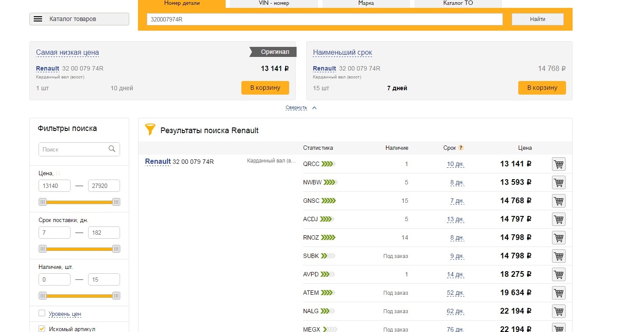Open the Уровень цен link
The image size is (644, 332).
65,314
